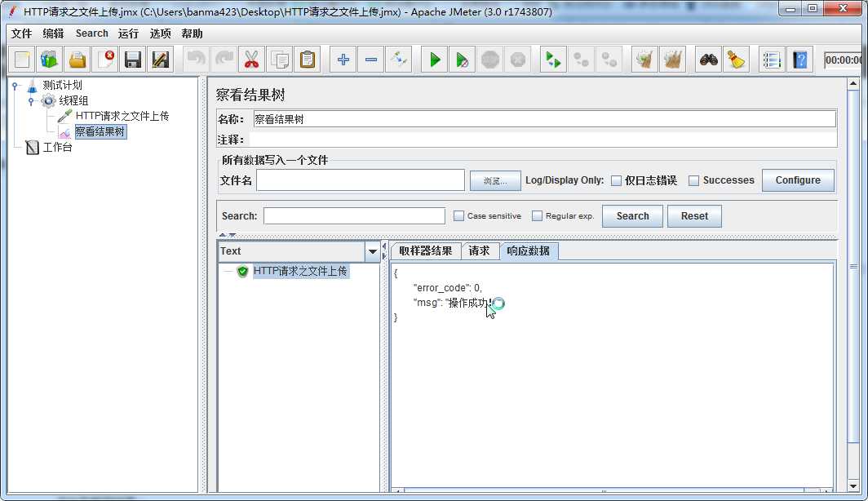The height and width of the screenshot is (501, 868).
Task: Click Remote Stop All icon
Action: coord(581,60)
